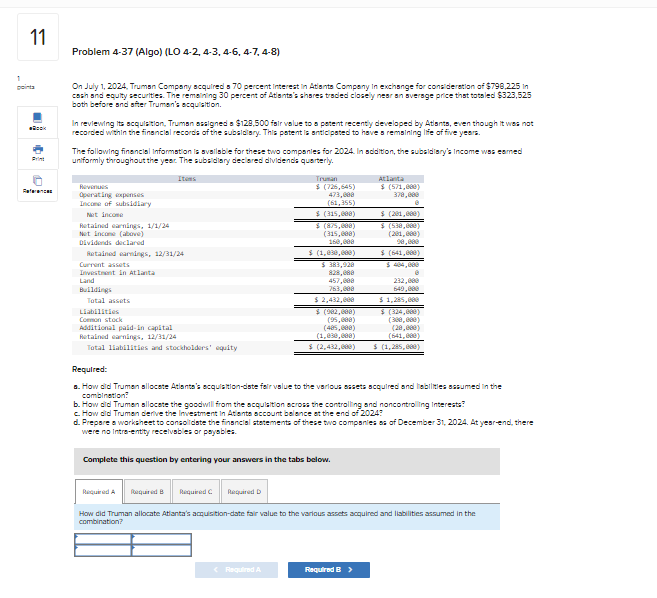The image size is (657, 598).
Task: Click the 'Investment in Atlanta' row label
Action: click(117, 273)
